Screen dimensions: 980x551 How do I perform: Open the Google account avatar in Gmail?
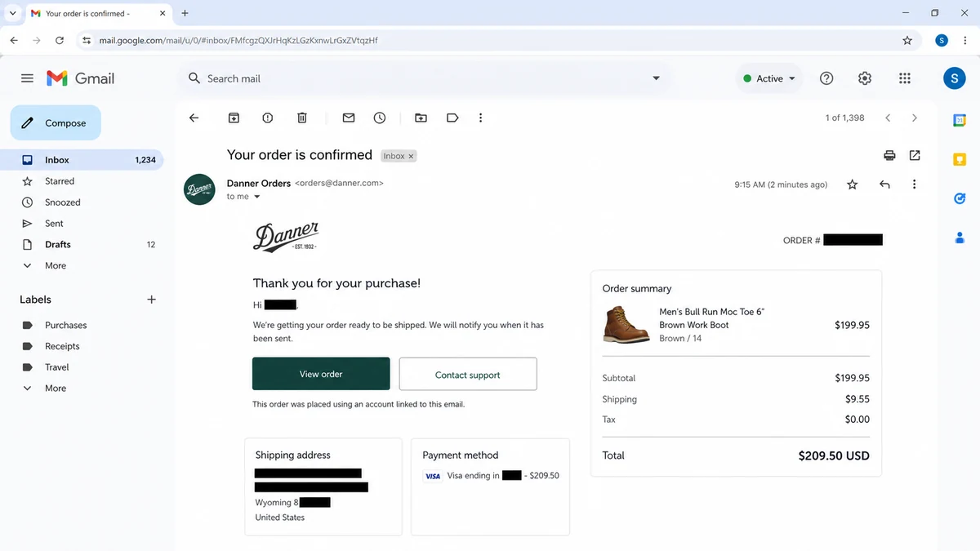tap(955, 78)
